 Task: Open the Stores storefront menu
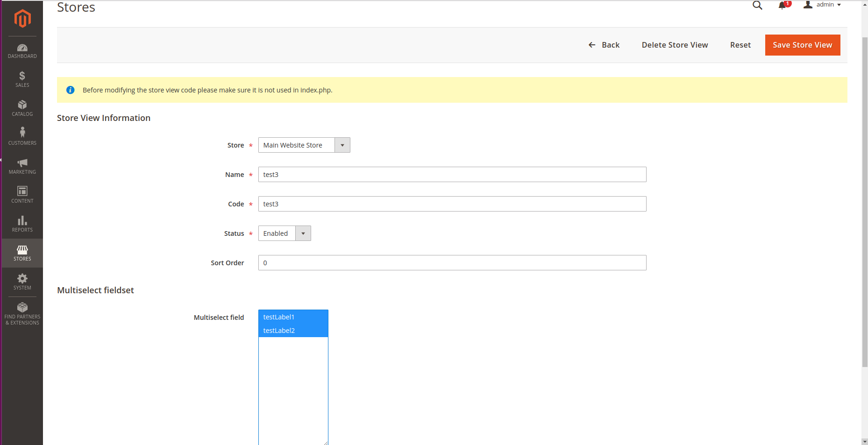[x=22, y=253]
